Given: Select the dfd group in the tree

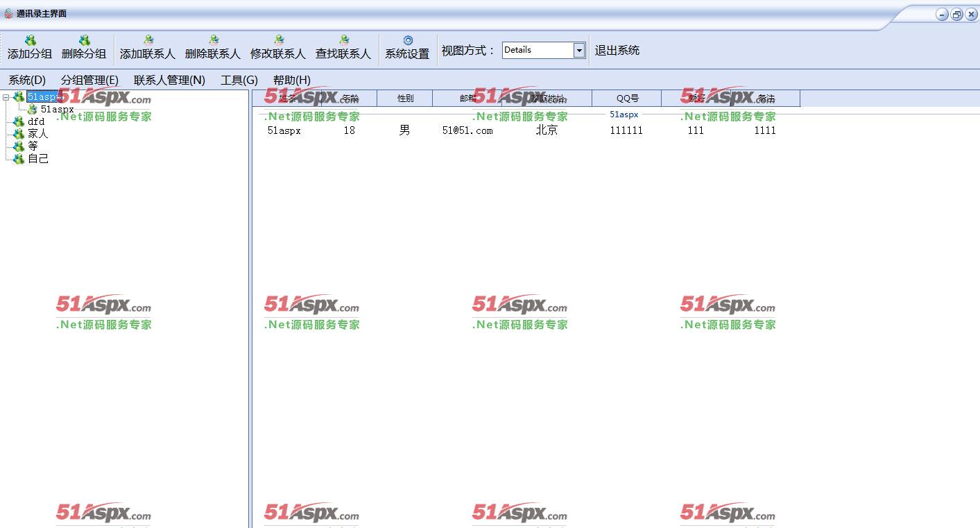Looking at the screenshot, I should [x=36, y=121].
